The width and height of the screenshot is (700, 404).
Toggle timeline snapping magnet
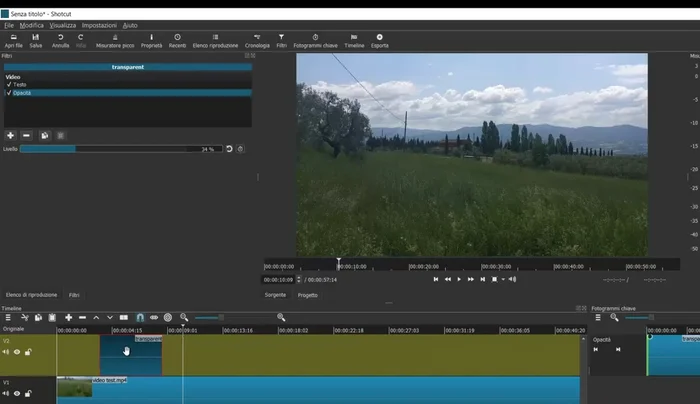point(140,317)
